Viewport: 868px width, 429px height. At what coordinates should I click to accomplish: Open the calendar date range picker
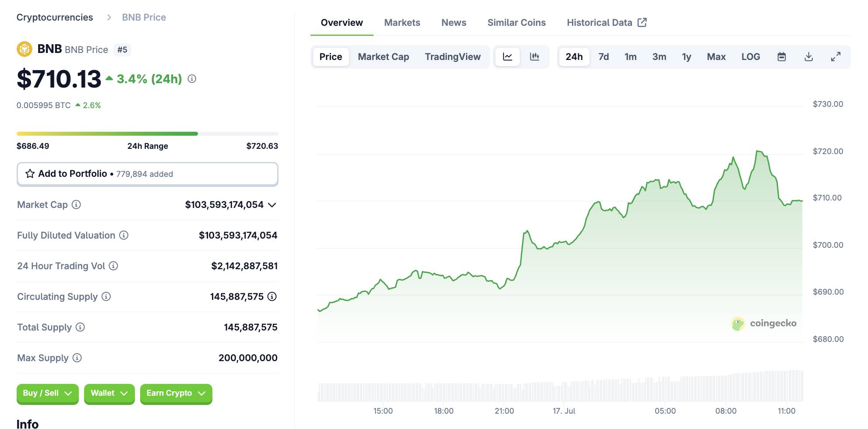point(782,56)
